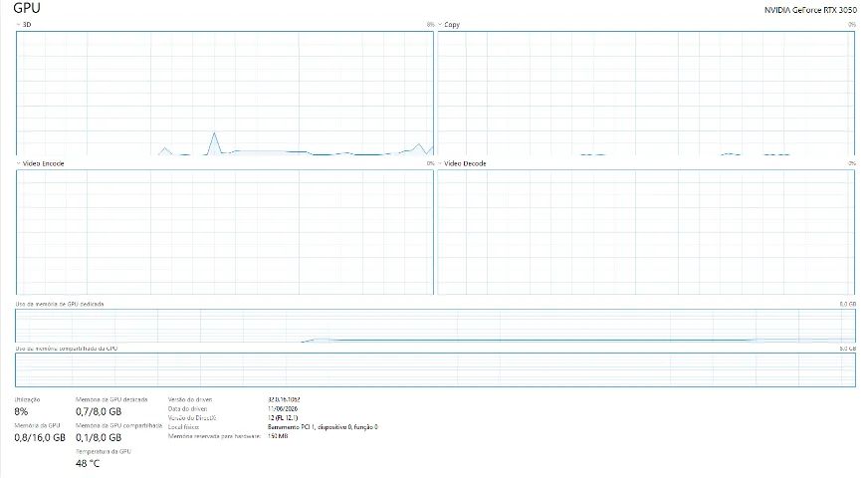Click the Copy engine usage graph
The height and width of the screenshot is (478, 868).
click(646, 93)
